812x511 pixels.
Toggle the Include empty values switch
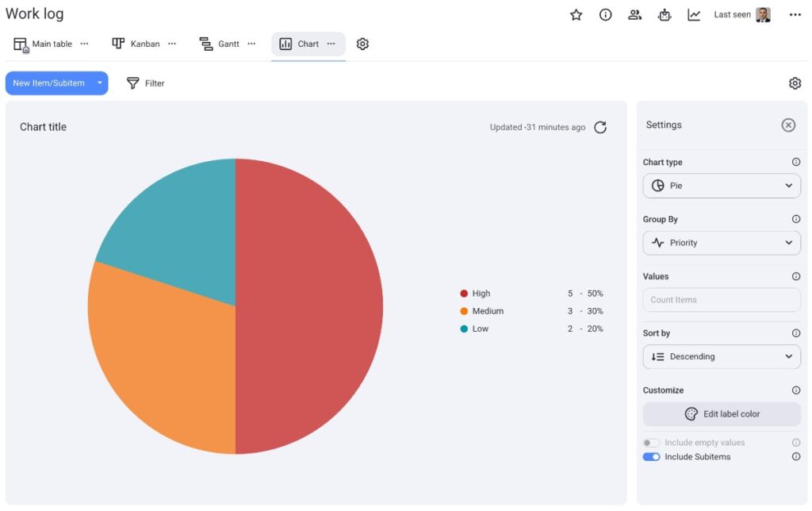coord(651,443)
